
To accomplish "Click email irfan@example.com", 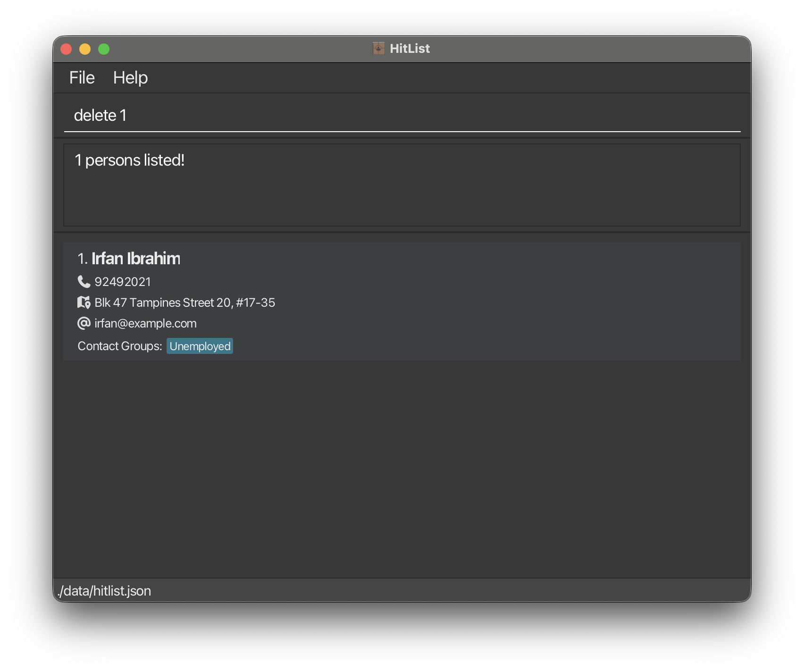I will pyautogui.click(x=145, y=323).
